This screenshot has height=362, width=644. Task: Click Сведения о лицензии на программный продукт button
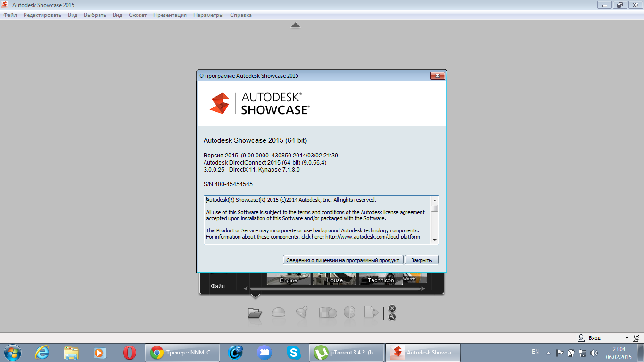pos(343,260)
